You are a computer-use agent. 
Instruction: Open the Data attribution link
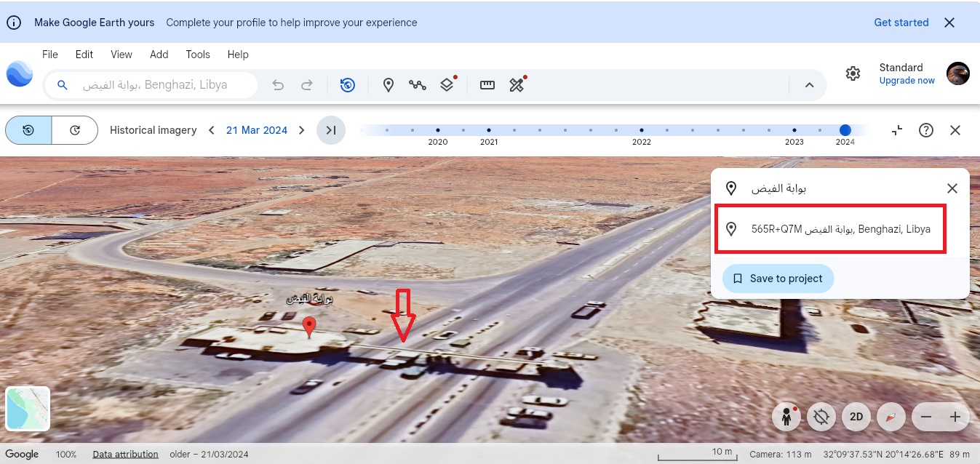point(125,454)
